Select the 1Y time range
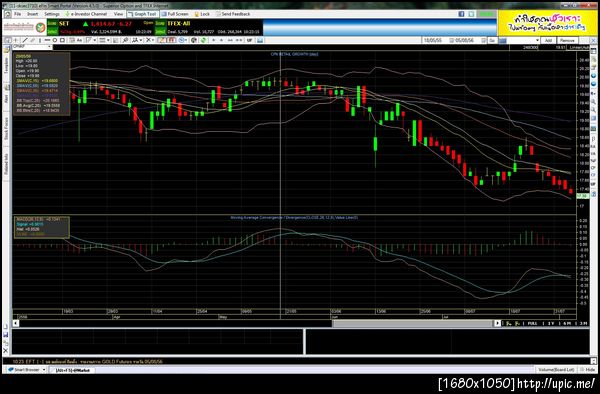This screenshot has width=600, height=394. [551, 324]
